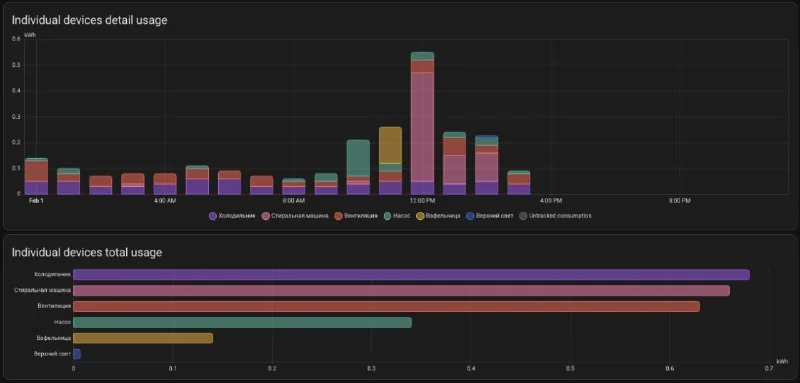This screenshot has width=800, height=383.
Task: Select the purple Холодильник total usage bar
Action: (x=411, y=274)
